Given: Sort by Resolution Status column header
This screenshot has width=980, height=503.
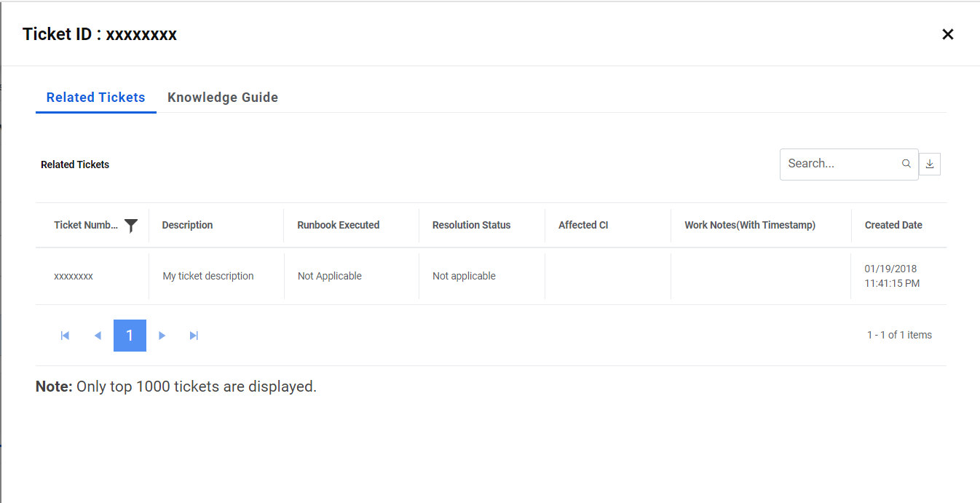Looking at the screenshot, I should pos(471,225).
